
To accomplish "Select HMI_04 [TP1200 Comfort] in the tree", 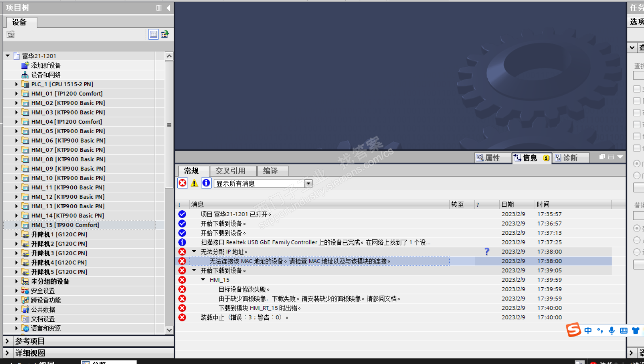I will [x=66, y=122].
